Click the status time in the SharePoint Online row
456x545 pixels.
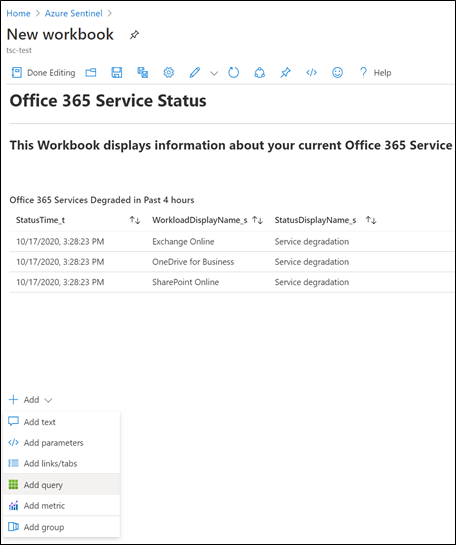(x=60, y=282)
